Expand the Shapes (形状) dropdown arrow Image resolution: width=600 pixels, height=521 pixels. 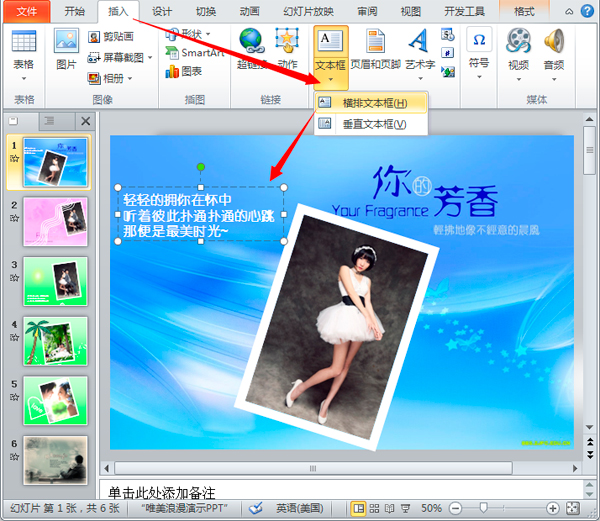(x=208, y=34)
